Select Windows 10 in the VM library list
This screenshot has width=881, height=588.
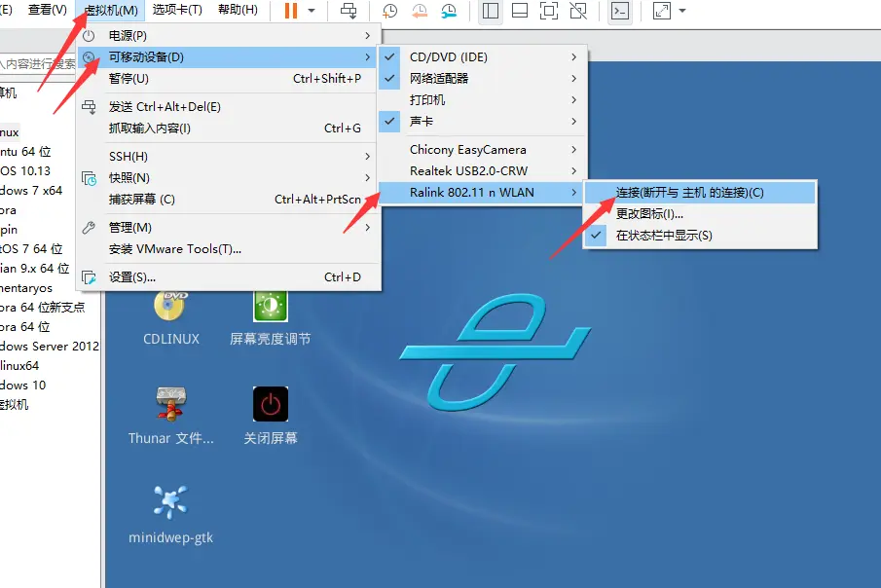pos(29,385)
